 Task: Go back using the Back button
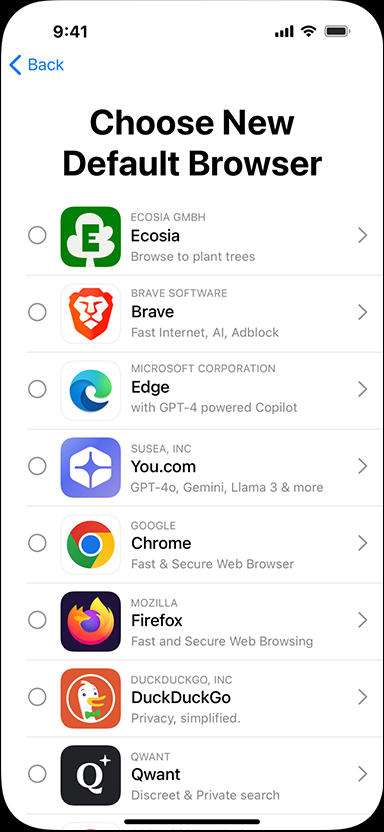coord(37,65)
